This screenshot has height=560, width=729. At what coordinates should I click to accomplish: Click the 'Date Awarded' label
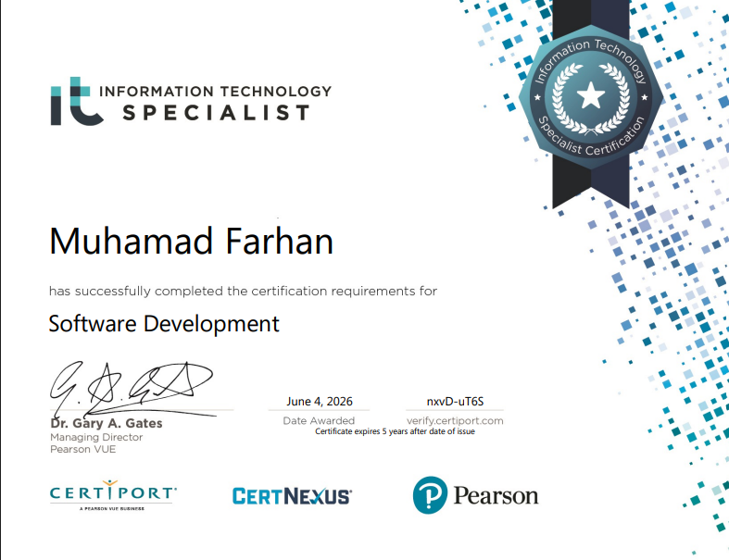(319, 420)
